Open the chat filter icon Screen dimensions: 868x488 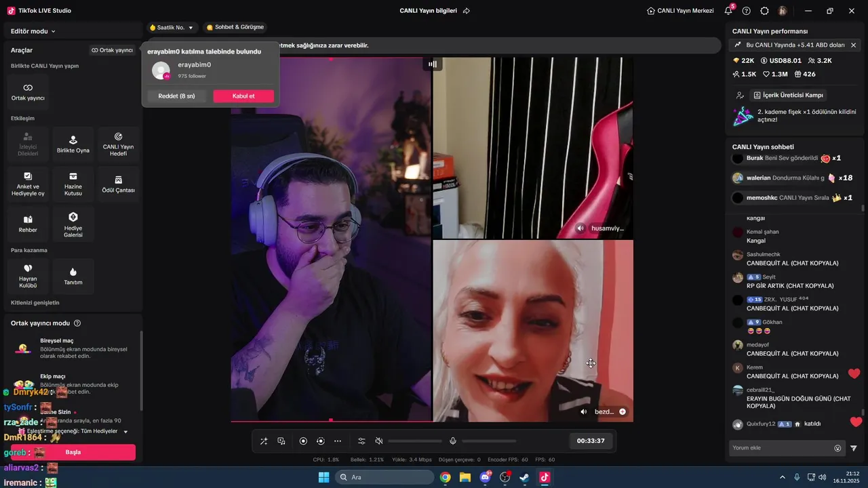(854, 448)
